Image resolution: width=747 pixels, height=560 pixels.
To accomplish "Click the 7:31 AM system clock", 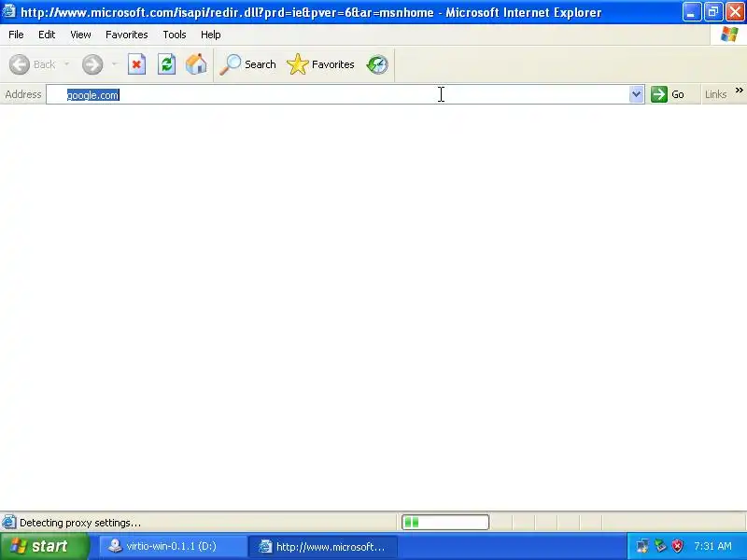I will click(x=712, y=546).
